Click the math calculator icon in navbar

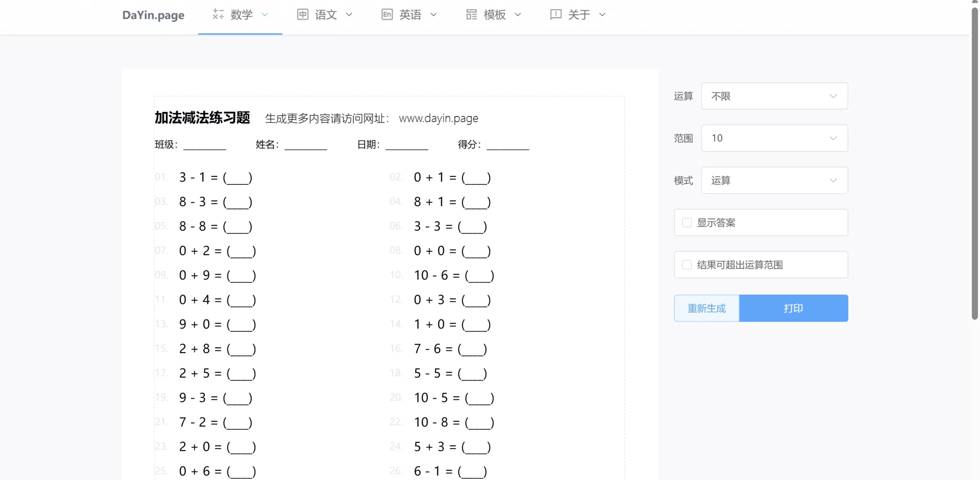pyautogui.click(x=218, y=15)
